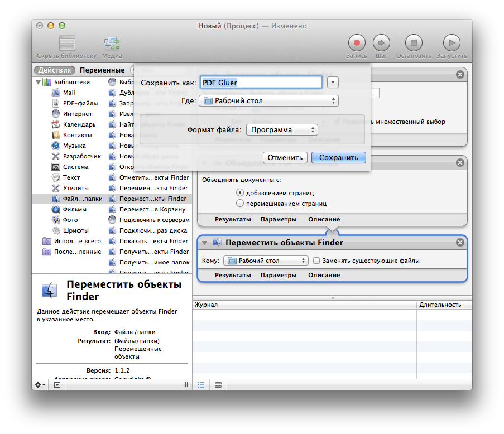Click the Сохранить button
Viewport: 504px width, 434px height.
338,157
